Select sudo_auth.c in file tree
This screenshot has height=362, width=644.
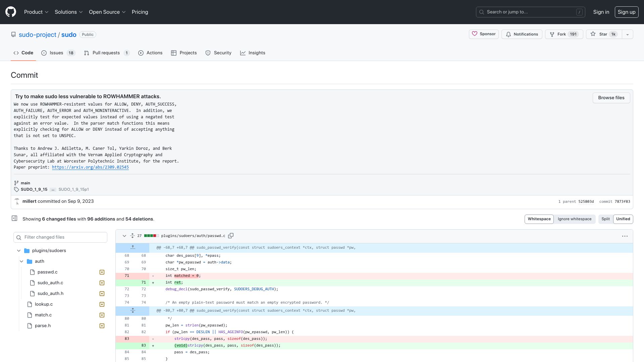[x=50, y=283]
